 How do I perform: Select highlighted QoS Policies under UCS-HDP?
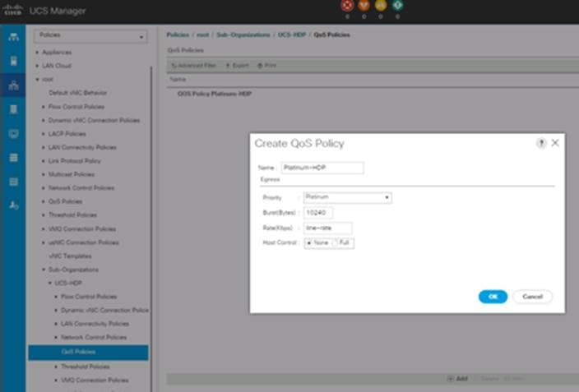[88, 352]
